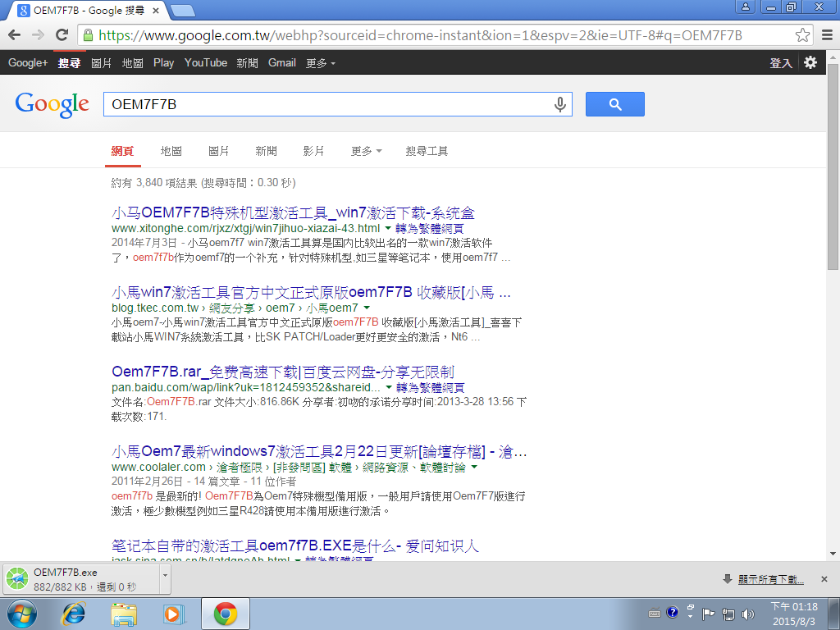Click the keyboard tray icon
The width and height of the screenshot is (840, 630).
(x=654, y=614)
